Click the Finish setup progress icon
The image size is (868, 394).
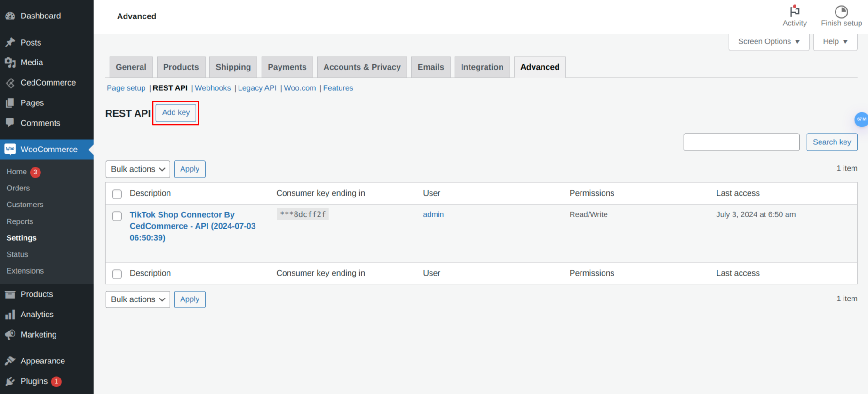click(841, 11)
